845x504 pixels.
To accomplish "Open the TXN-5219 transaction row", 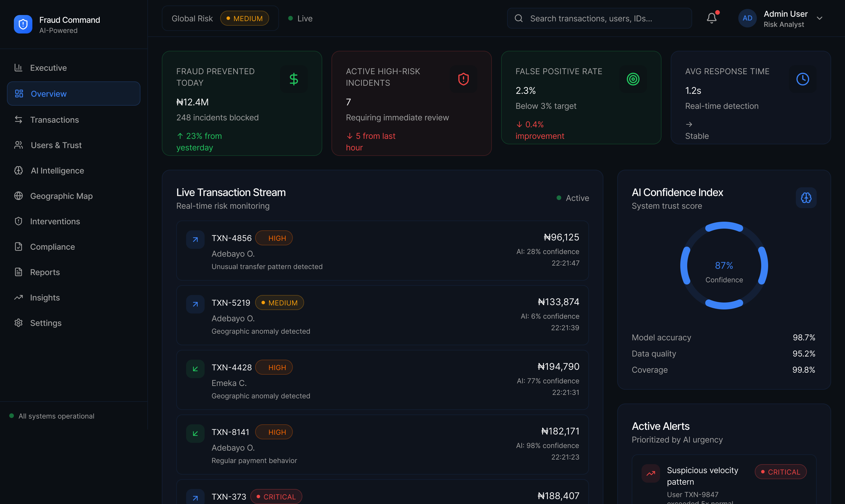I will pos(382,316).
